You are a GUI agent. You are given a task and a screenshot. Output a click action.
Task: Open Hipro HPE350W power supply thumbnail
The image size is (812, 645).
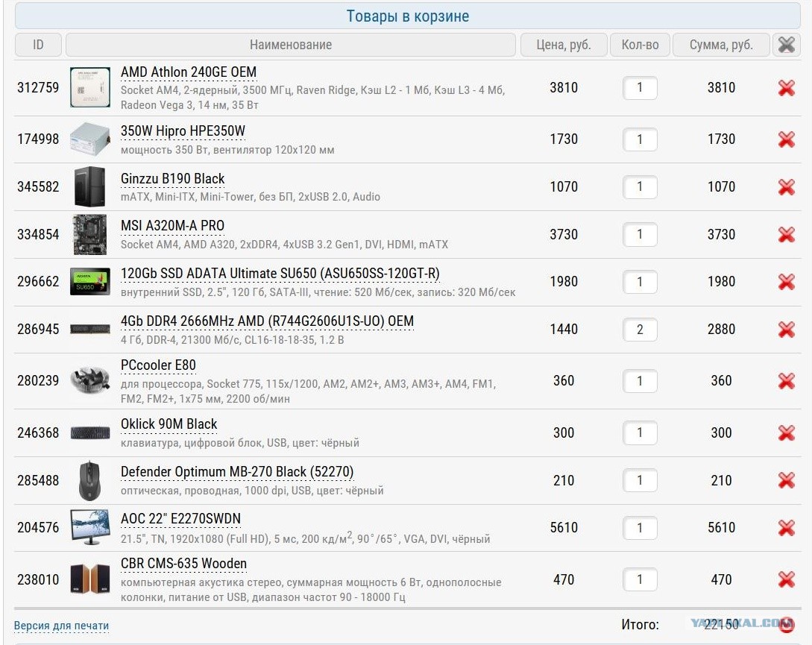(x=90, y=139)
